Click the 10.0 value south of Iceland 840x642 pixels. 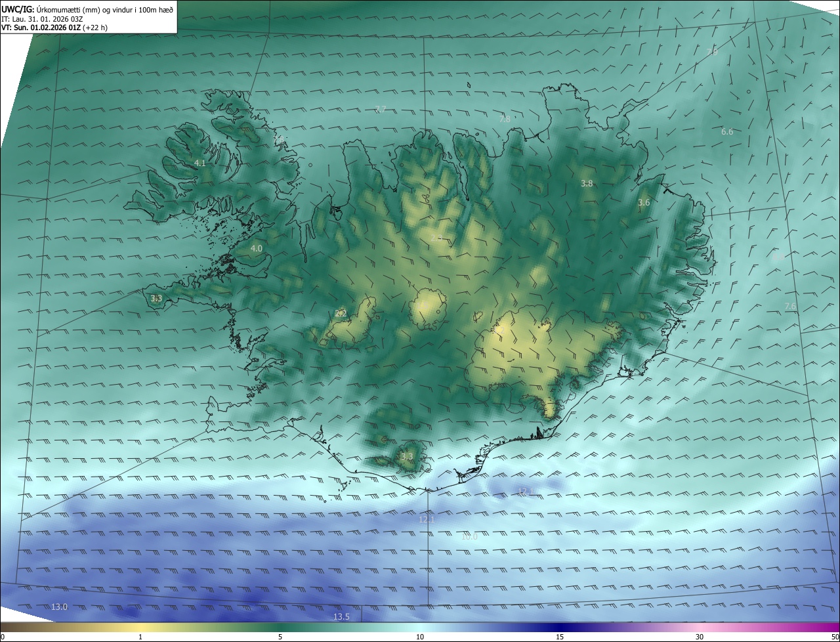469,537
